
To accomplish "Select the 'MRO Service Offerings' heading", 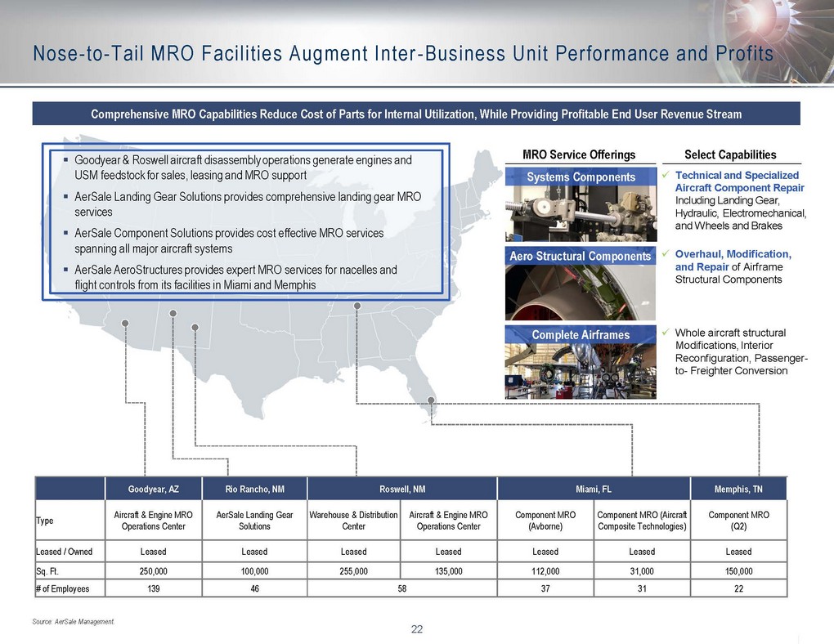I will pyautogui.click(x=579, y=154).
